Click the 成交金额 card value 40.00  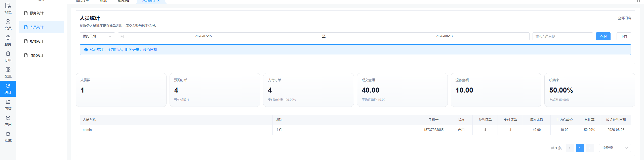tap(370, 90)
